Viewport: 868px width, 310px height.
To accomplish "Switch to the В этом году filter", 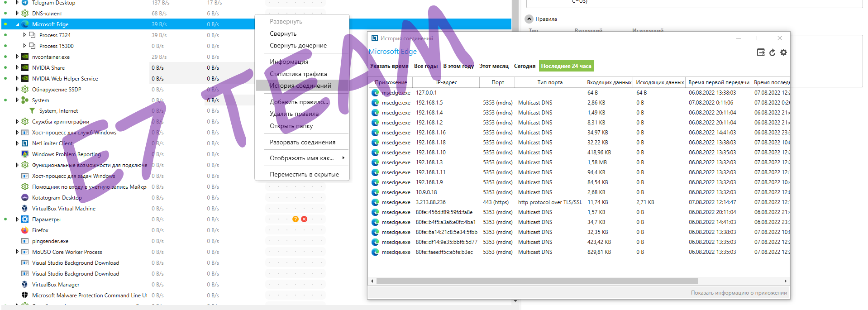I will [458, 66].
